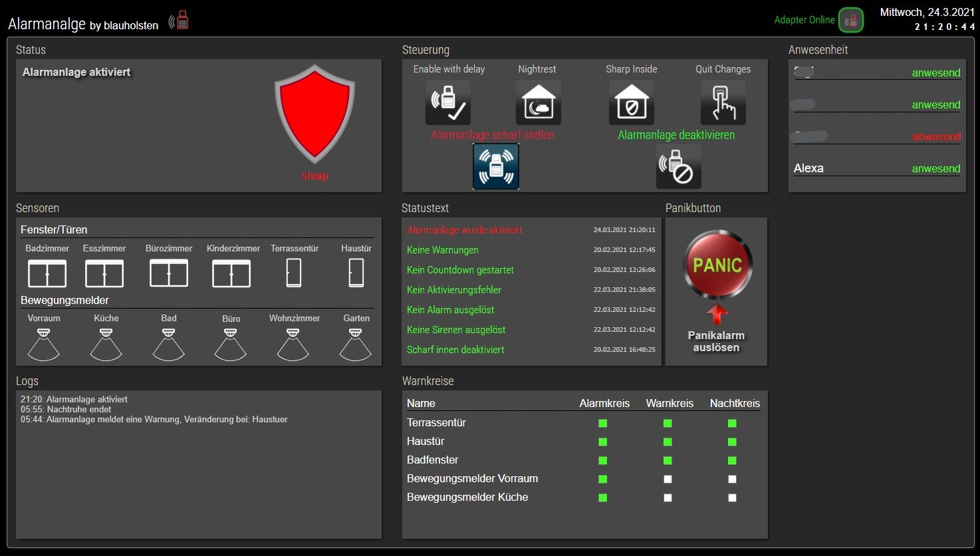This screenshot has height=556, width=980.
Task: Click log entry about Haustuer warning
Action: (x=154, y=420)
